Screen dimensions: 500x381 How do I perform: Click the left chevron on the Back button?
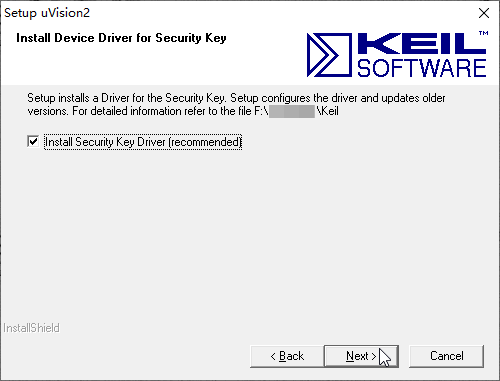[273, 357]
